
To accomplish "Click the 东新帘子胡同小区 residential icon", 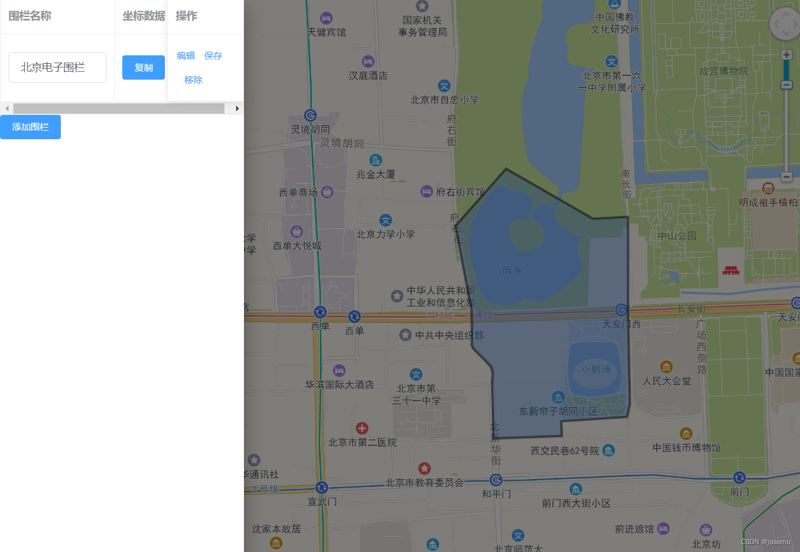I will click(x=558, y=397).
